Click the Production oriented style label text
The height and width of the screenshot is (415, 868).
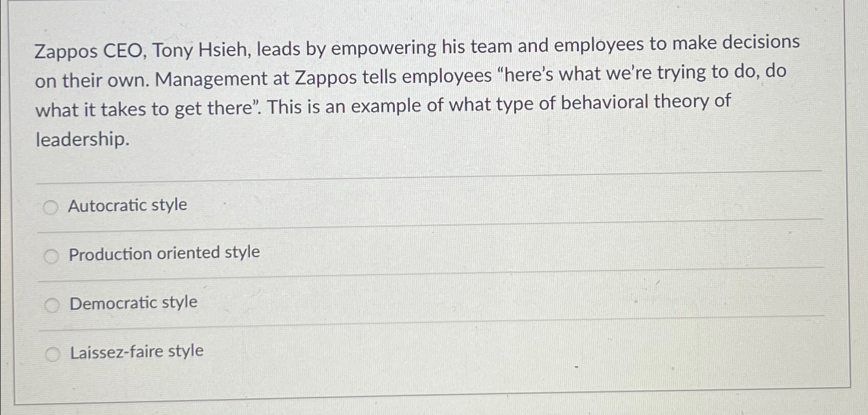(x=163, y=253)
